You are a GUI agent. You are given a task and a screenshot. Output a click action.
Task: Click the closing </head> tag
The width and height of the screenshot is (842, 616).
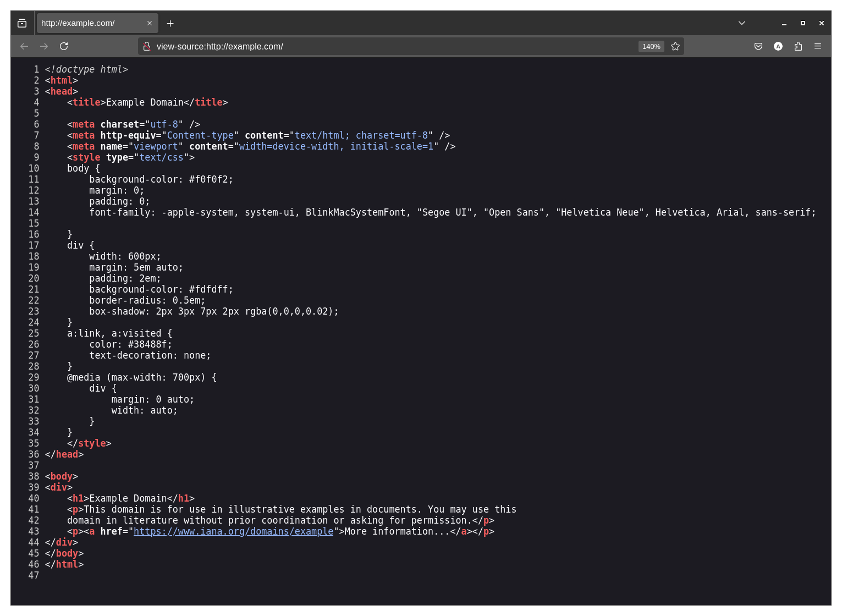[x=64, y=454]
